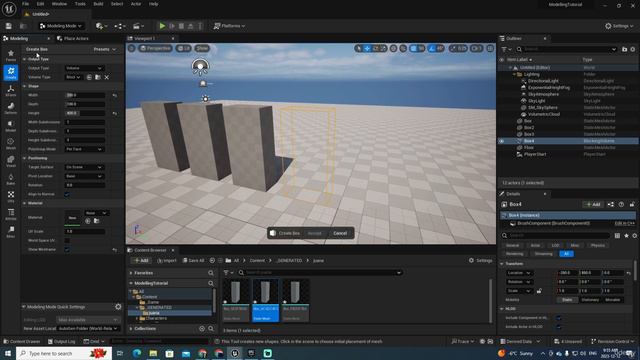Screen dimensions: 640x360
Task: Open the Pivot Location dropdown
Action: (84, 176)
